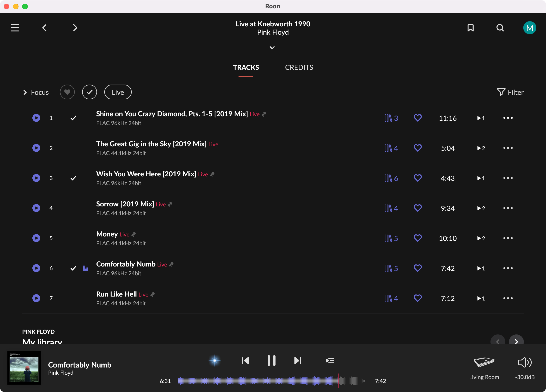546x392 pixels.
Task: Open the search magnifier
Action: (x=500, y=28)
